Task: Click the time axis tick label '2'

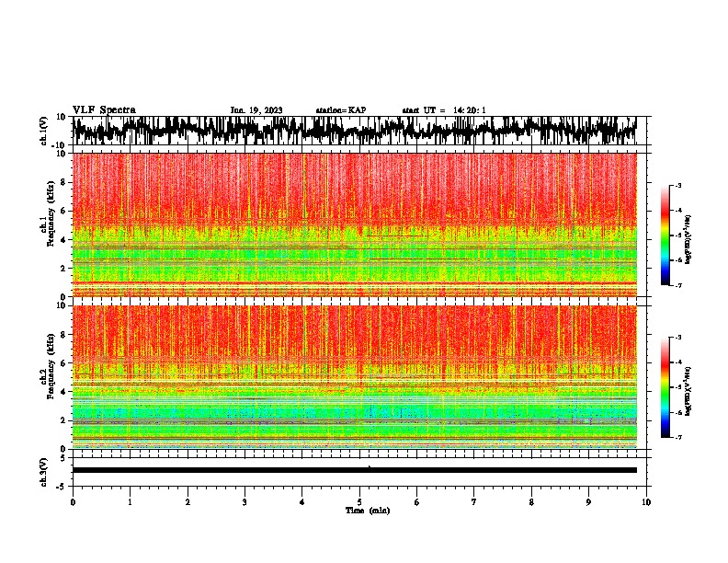Action: (x=188, y=502)
